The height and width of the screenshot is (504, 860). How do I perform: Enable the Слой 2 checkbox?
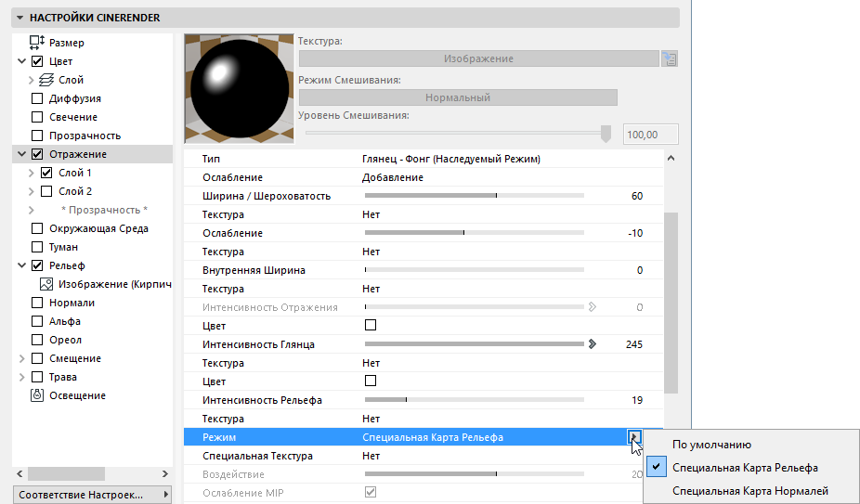click(46, 191)
